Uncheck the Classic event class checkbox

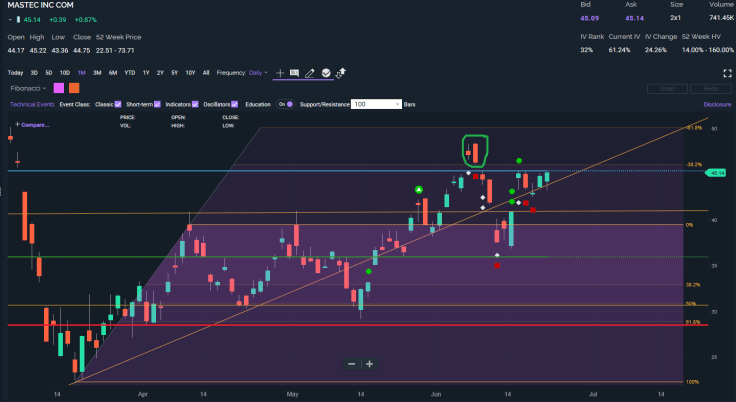(x=118, y=104)
